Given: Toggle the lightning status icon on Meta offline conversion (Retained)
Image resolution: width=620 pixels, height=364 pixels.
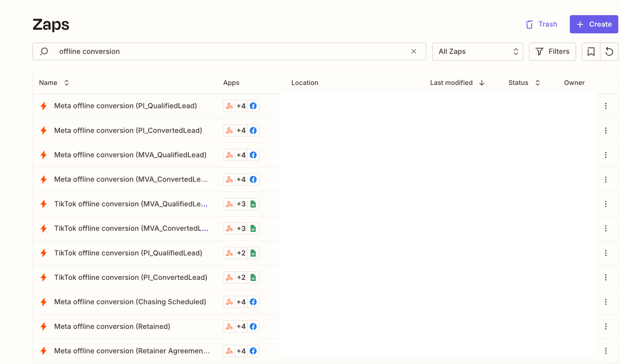Looking at the screenshot, I should click(43, 326).
